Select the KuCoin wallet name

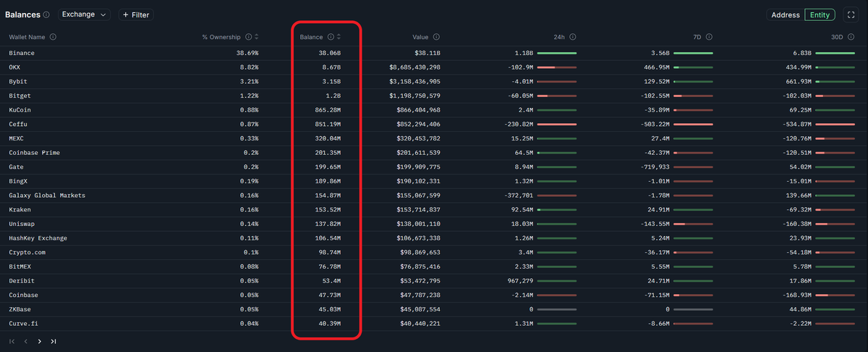coord(20,110)
